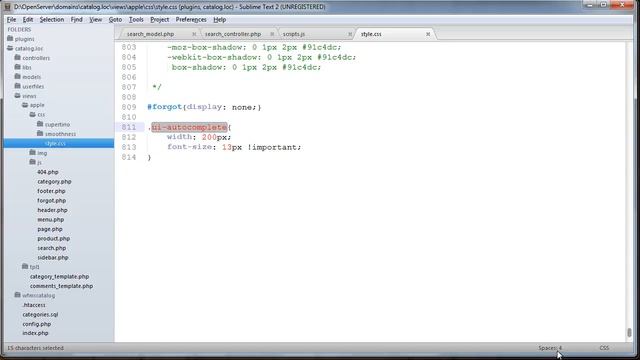Screen dimensions: 640x360
Task: Open the Selection menu
Action: [51, 20]
